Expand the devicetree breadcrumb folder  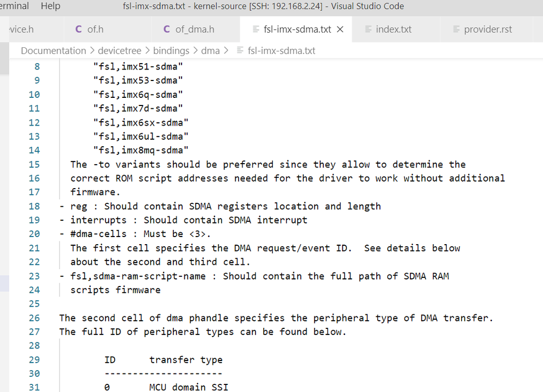tap(119, 51)
